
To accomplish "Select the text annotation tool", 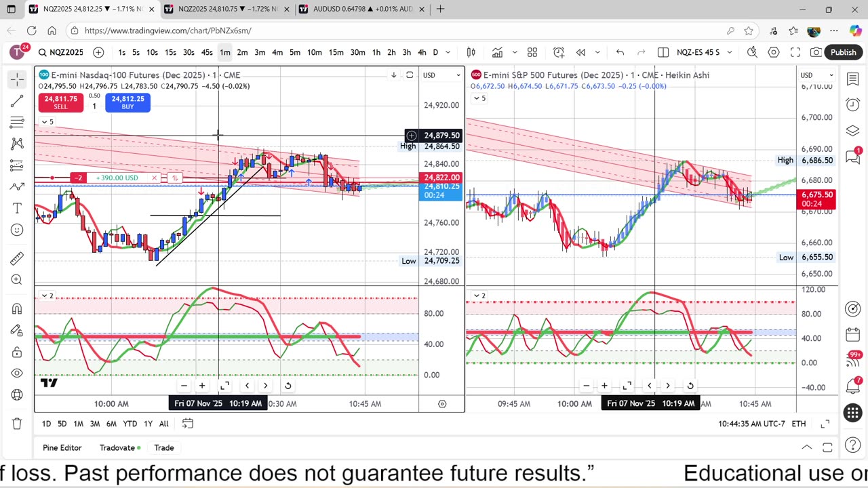I will point(17,208).
